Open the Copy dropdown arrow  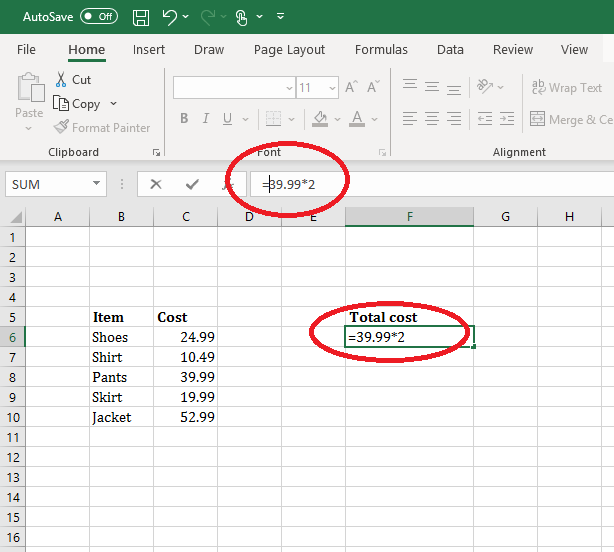[113, 104]
